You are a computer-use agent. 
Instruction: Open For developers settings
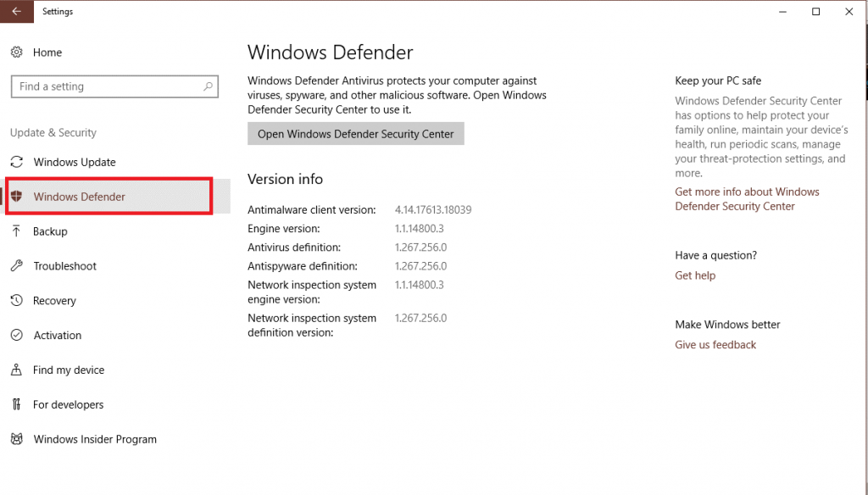coord(68,404)
